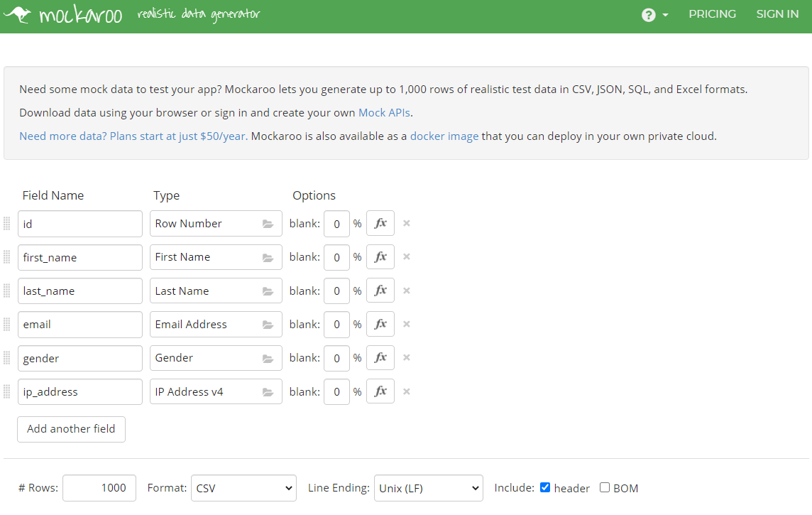Click the drag handle of email row
Image resolution: width=812 pixels, height=515 pixels.
coord(6,325)
